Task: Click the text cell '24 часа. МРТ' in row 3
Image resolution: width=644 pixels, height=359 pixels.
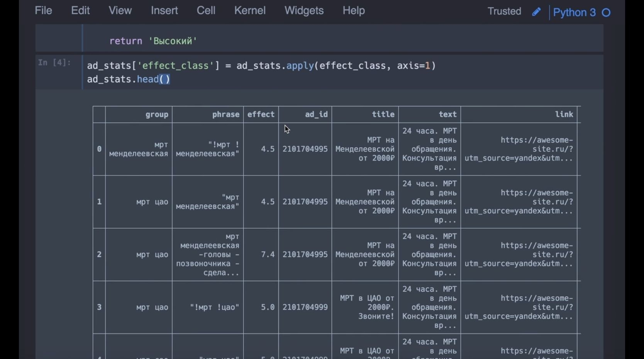Action: point(430,307)
